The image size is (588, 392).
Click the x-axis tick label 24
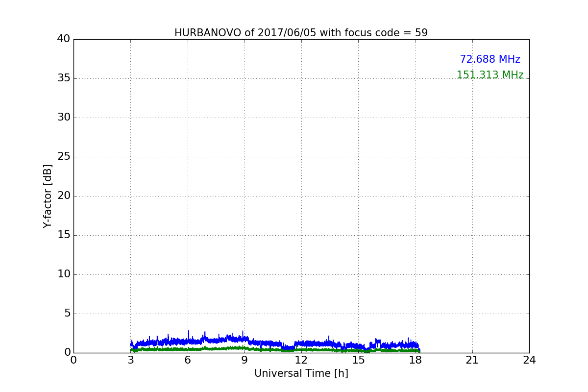click(x=529, y=360)
